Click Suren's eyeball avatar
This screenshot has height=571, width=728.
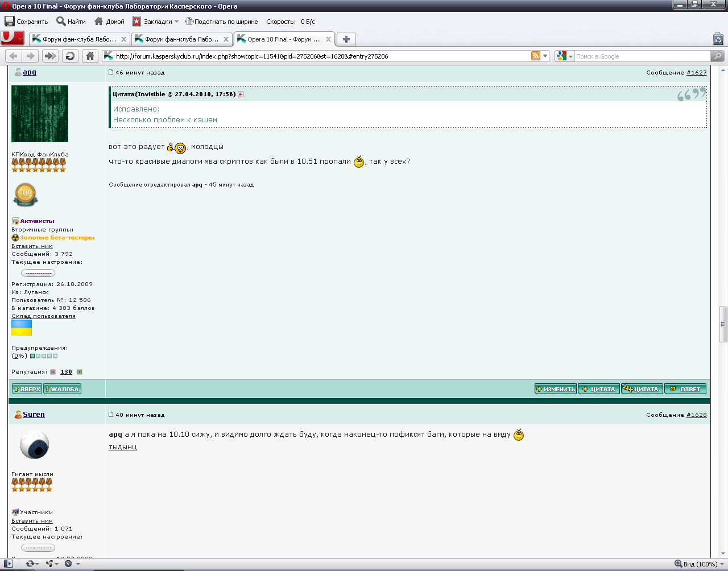35,445
